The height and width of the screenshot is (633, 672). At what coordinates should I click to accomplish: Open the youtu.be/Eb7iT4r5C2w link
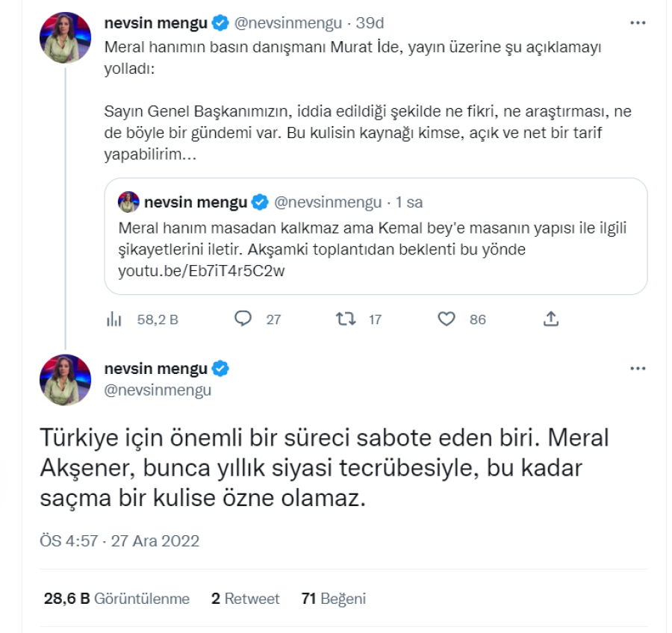(x=202, y=270)
